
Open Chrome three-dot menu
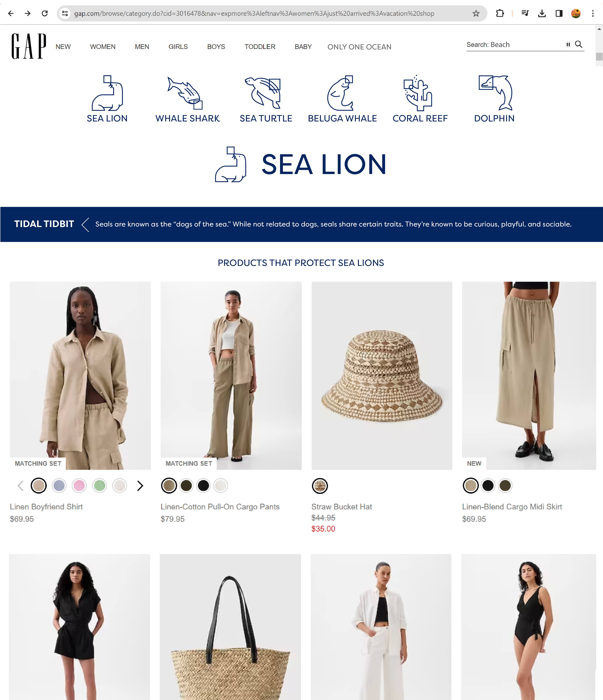point(592,14)
